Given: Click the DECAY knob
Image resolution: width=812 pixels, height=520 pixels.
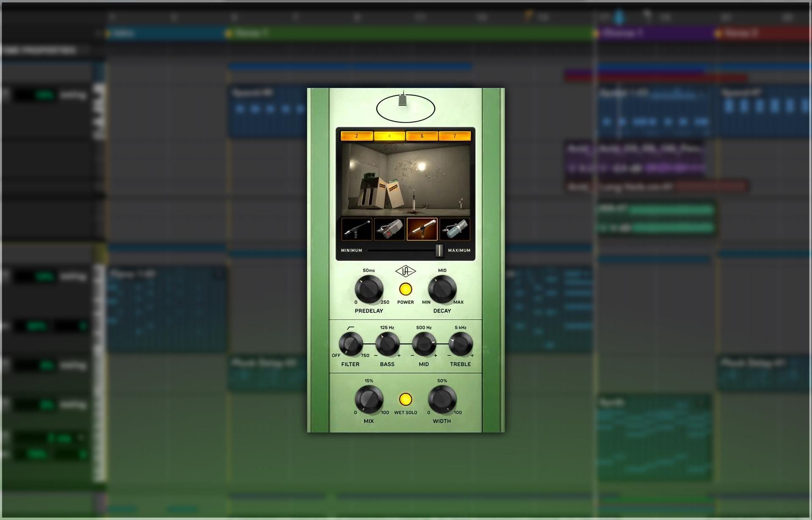Looking at the screenshot, I should [x=442, y=290].
